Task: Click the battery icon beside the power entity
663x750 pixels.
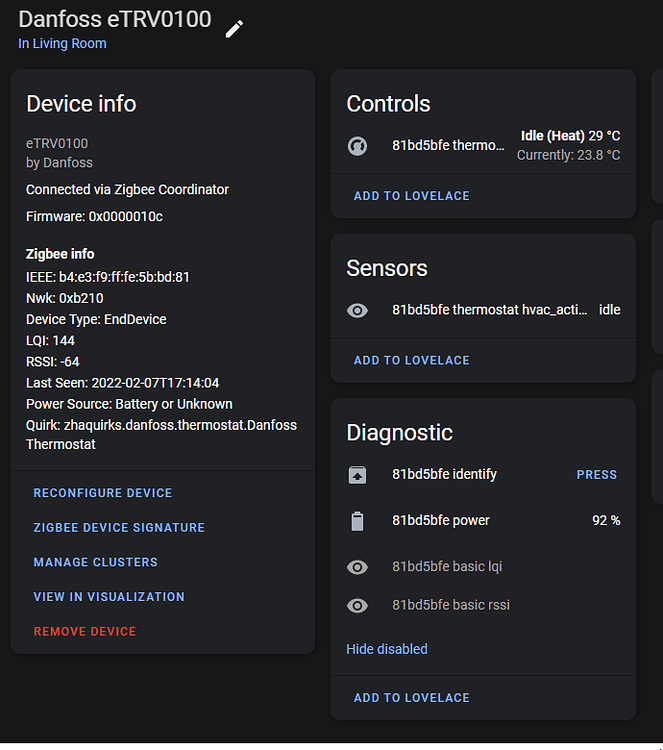Action: point(357,521)
